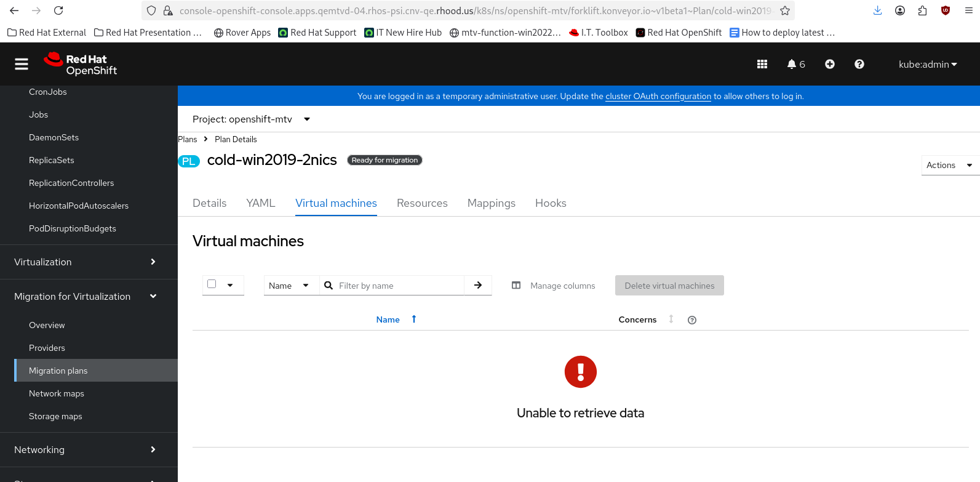This screenshot has height=482, width=980.
Task: Switch to the Details tab
Action: point(210,203)
